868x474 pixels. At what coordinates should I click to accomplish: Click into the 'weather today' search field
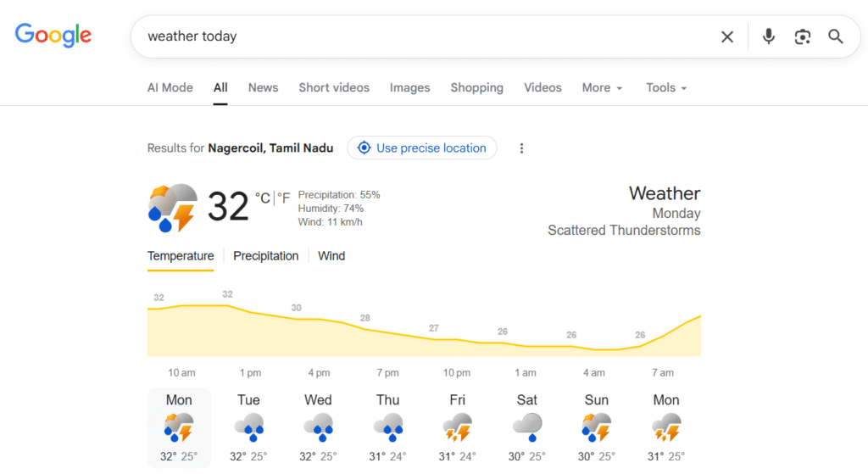[x=424, y=36]
